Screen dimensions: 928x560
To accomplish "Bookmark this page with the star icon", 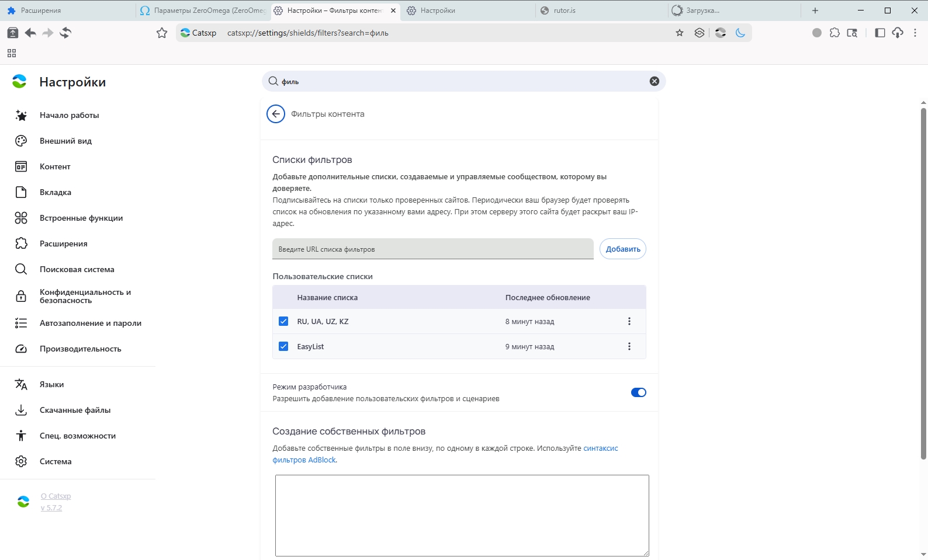I will (x=679, y=33).
